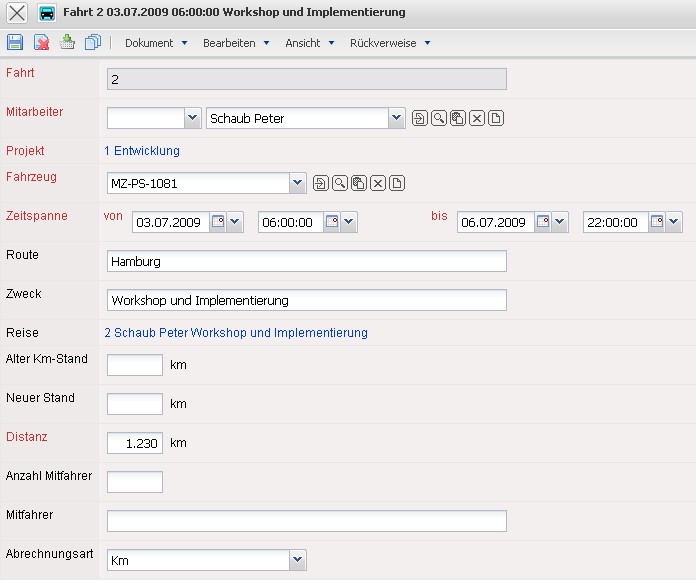Click the magnifier search icon next to Mitarbeiter

438,118
